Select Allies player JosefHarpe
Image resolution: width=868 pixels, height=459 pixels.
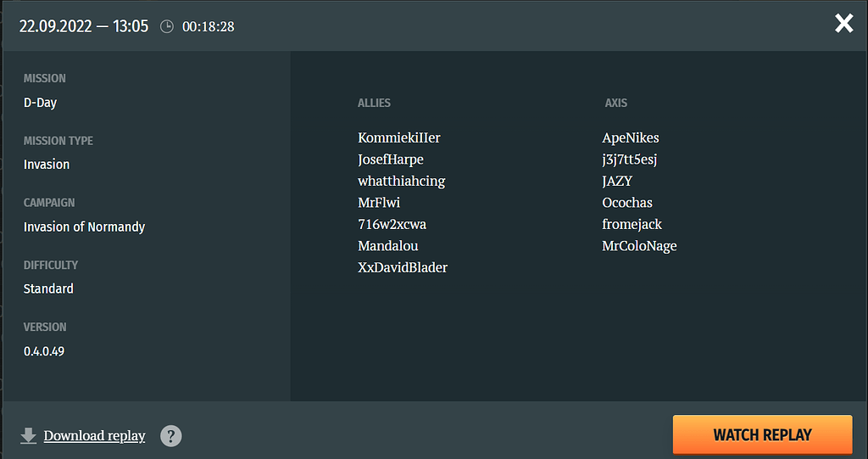[391, 160]
